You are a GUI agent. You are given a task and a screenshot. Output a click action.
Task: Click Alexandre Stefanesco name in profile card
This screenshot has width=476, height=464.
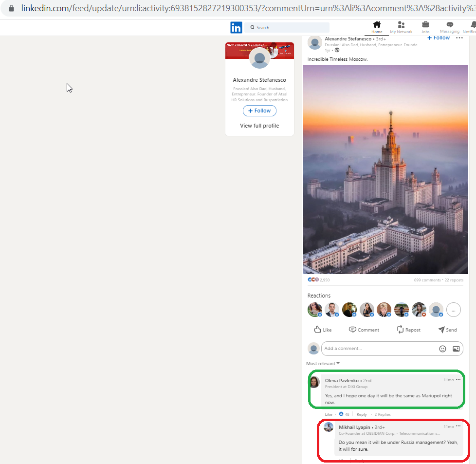[x=259, y=80]
